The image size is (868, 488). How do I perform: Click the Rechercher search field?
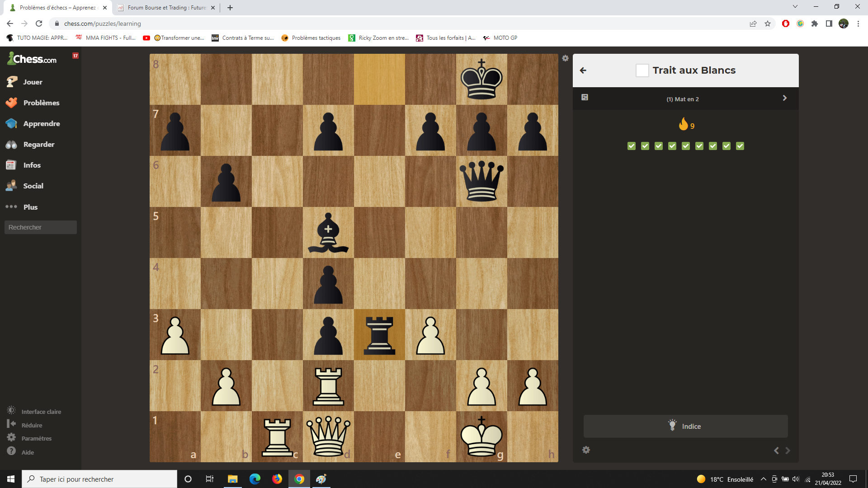point(40,227)
